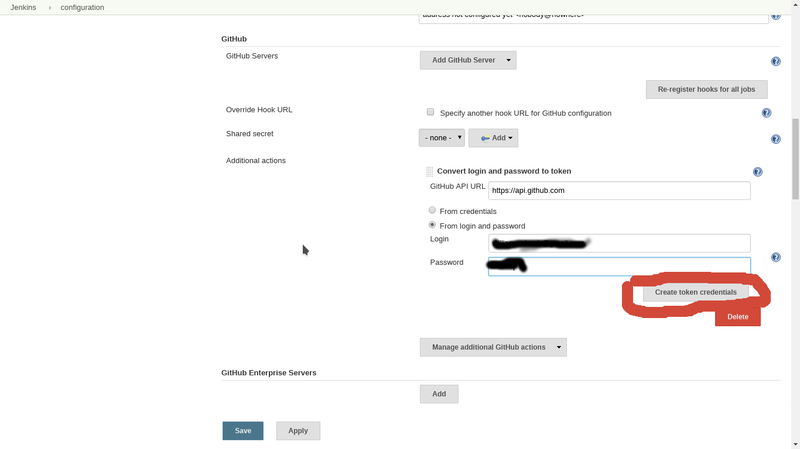Click the GitHub API URL label
Viewport: 800px width, 449px height.
tap(457, 186)
